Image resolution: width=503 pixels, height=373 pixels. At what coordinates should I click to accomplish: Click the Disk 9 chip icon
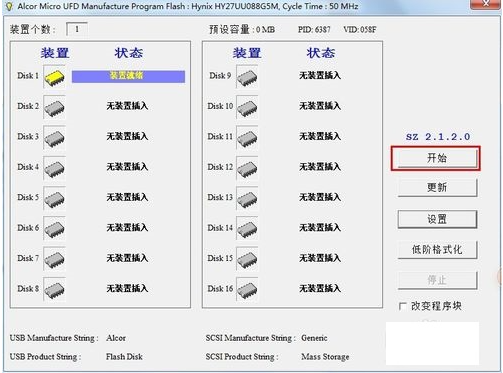coord(247,77)
